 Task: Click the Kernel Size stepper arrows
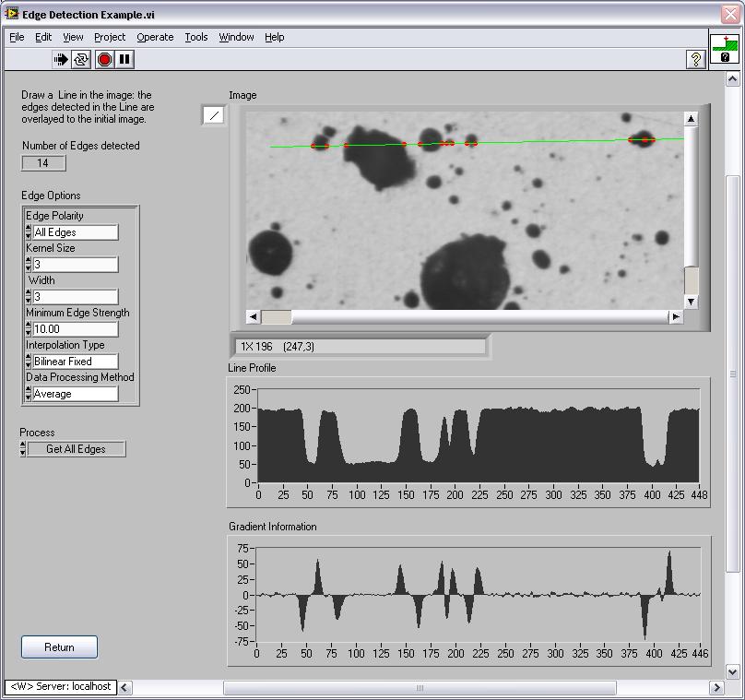click(29, 265)
